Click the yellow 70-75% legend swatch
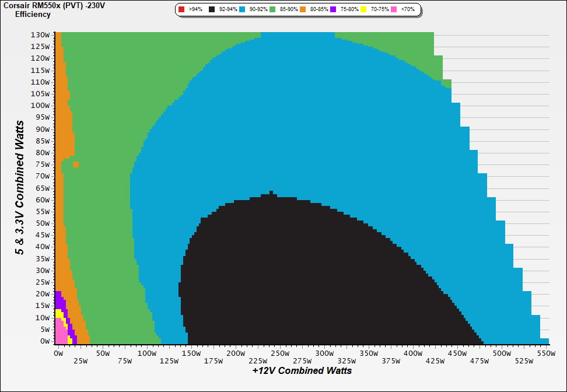The image size is (567, 392). click(365, 10)
